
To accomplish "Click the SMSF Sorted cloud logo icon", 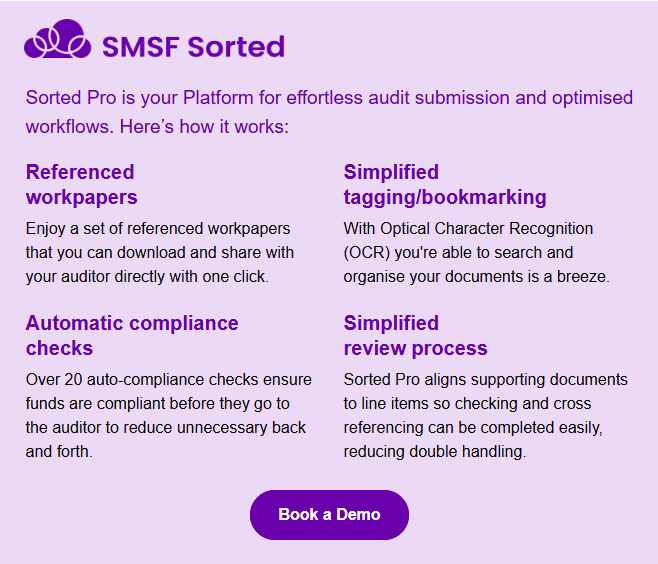I will 57,39.
